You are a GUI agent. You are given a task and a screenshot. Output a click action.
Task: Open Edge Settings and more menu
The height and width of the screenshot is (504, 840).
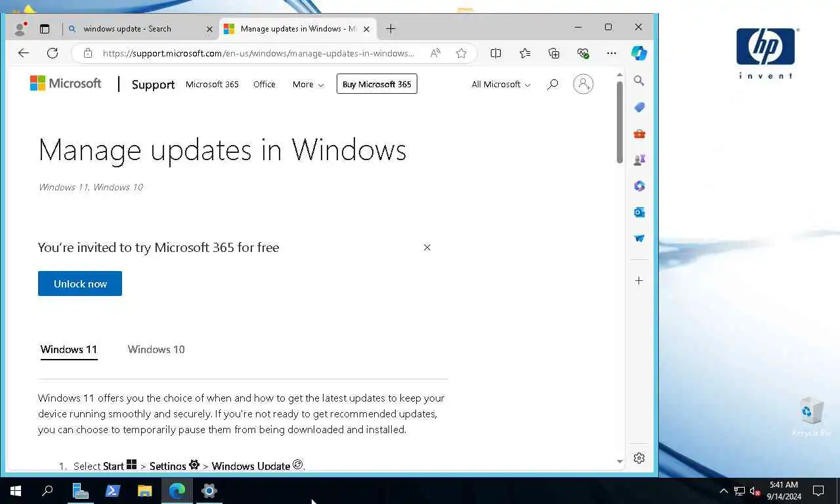click(x=612, y=53)
